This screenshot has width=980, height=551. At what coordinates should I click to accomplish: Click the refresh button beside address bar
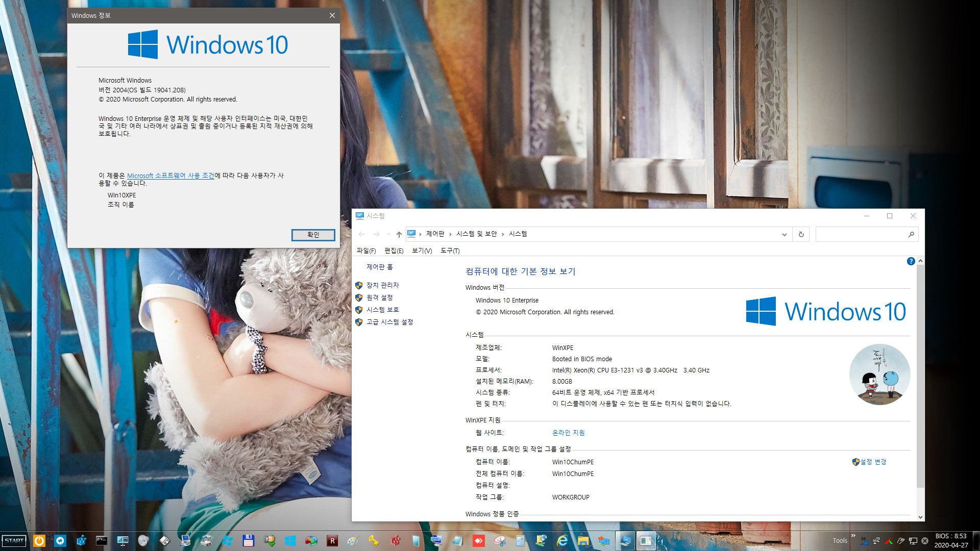coord(801,234)
